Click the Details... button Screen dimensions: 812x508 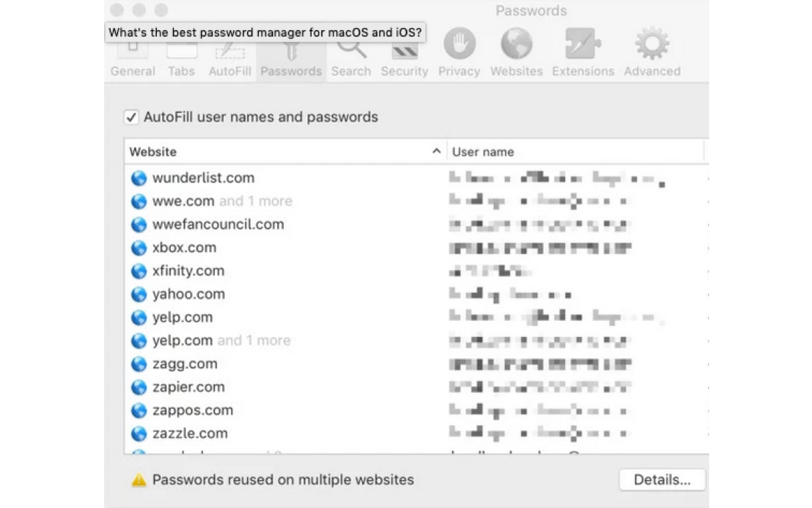click(662, 480)
